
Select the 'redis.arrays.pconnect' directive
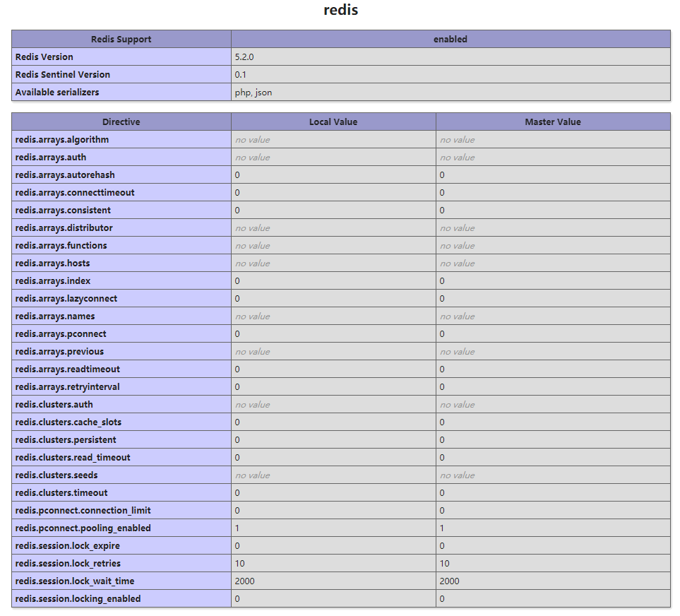pos(61,334)
